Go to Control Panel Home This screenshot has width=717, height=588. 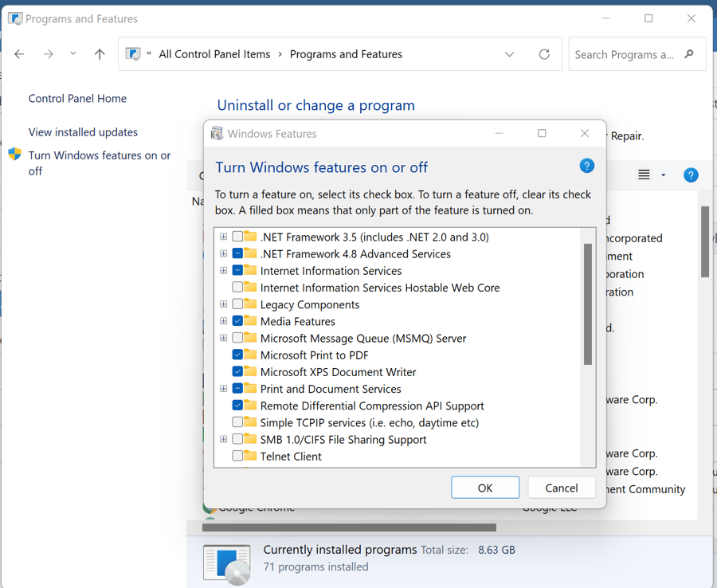77,98
